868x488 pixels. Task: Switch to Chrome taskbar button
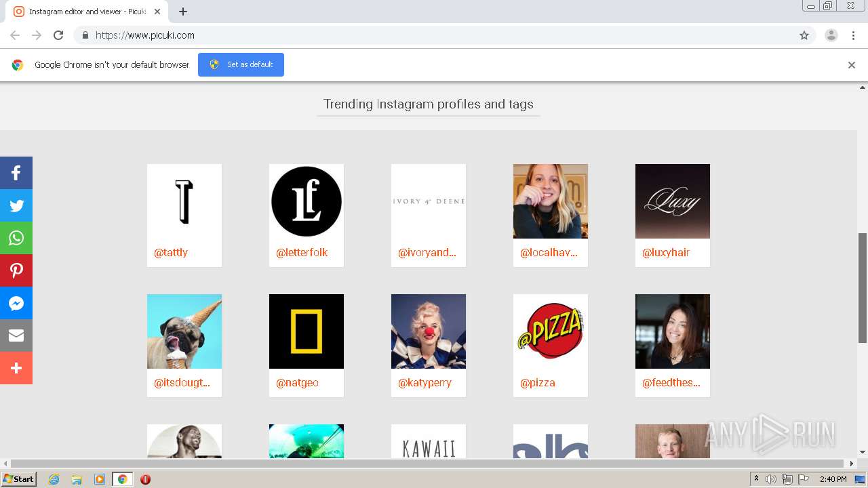tap(123, 479)
